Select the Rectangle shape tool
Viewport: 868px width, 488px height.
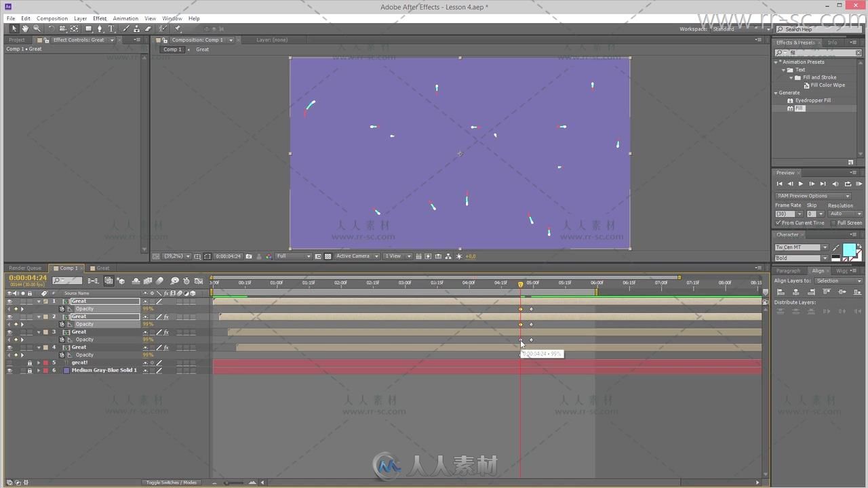coord(88,29)
